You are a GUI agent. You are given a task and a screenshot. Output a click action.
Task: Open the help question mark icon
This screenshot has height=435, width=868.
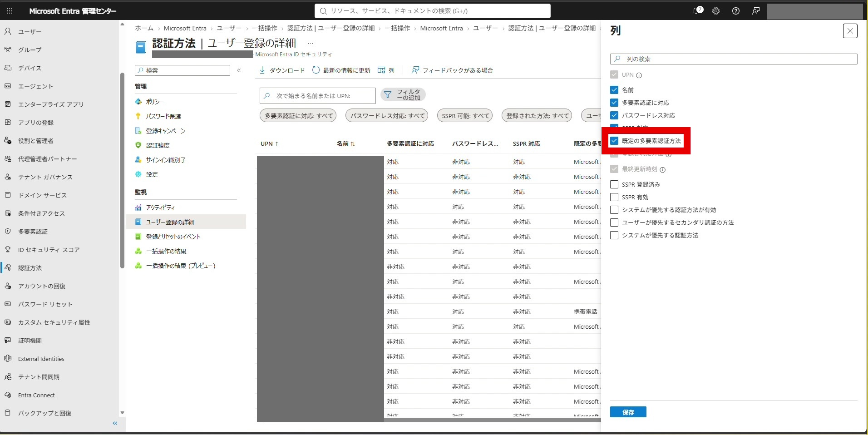[736, 11]
